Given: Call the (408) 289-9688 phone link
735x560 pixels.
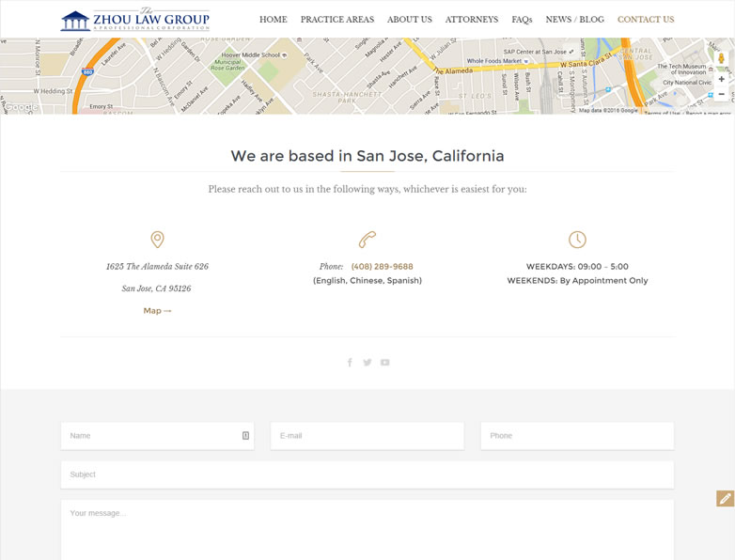Looking at the screenshot, I should [x=382, y=267].
